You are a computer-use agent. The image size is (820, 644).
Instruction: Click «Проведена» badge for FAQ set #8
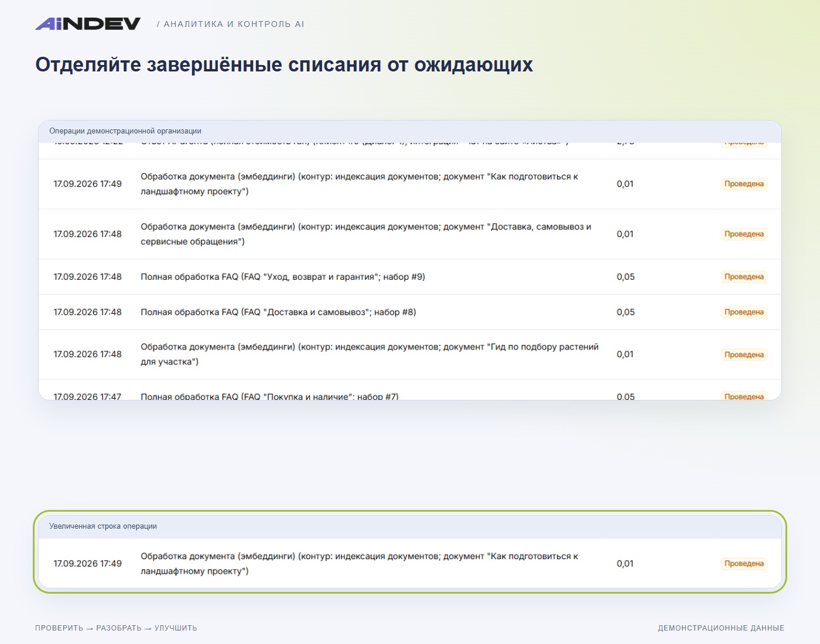click(744, 312)
